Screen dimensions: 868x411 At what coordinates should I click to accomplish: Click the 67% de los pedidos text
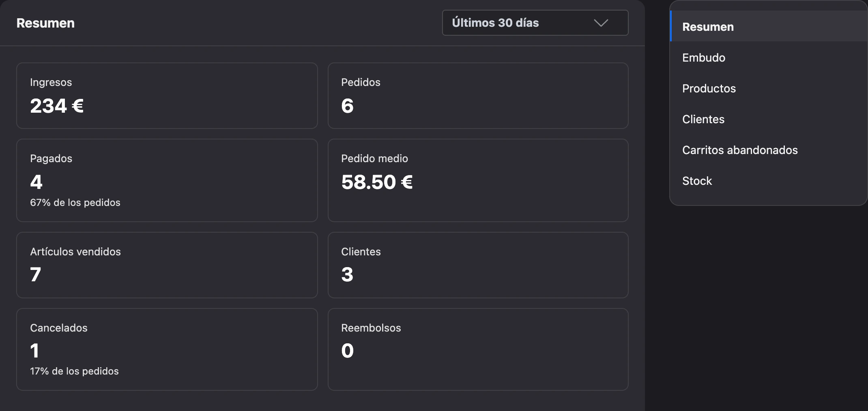point(75,202)
